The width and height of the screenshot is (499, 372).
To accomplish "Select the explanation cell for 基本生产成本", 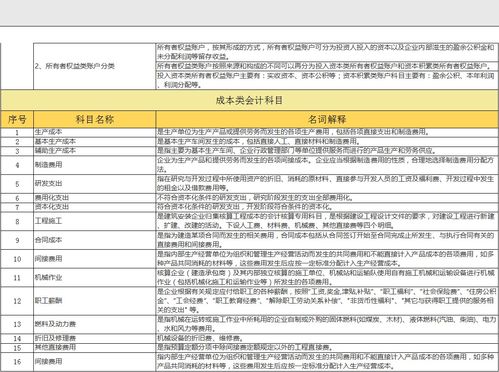I will click(327, 142).
